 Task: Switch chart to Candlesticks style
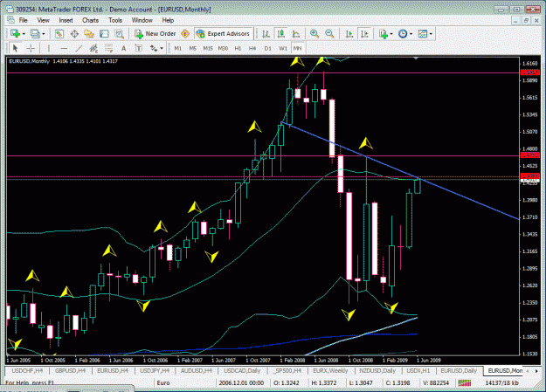(281, 34)
